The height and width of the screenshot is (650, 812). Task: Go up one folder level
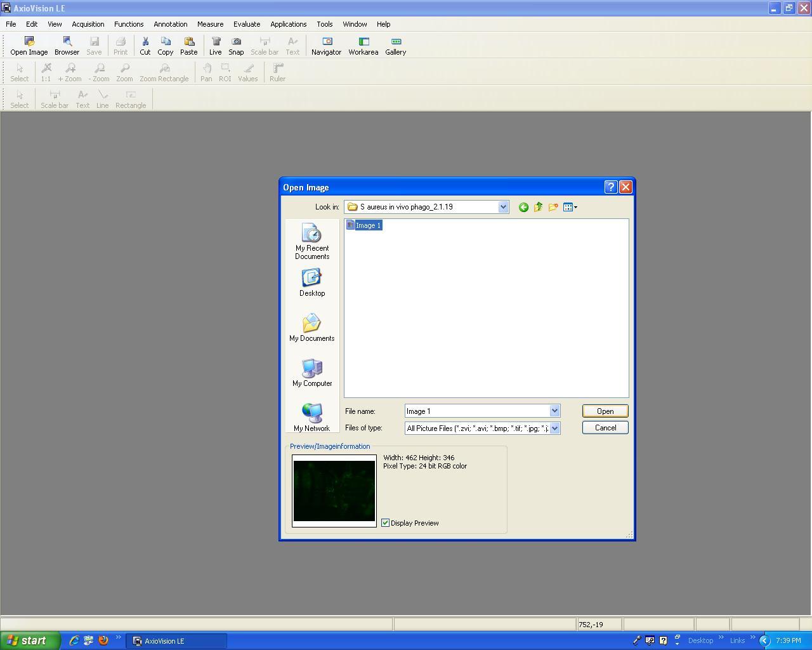[x=538, y=207]
